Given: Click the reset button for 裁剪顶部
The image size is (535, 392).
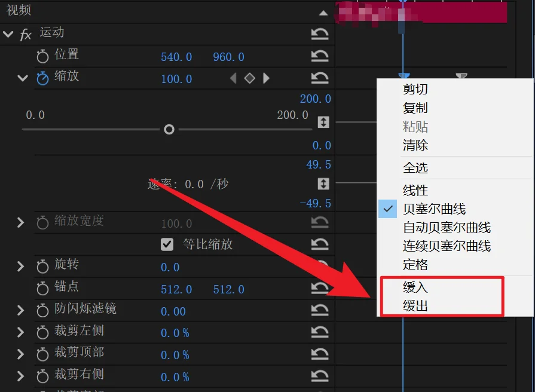Looking at the screenshot, I should coord(320,355).
